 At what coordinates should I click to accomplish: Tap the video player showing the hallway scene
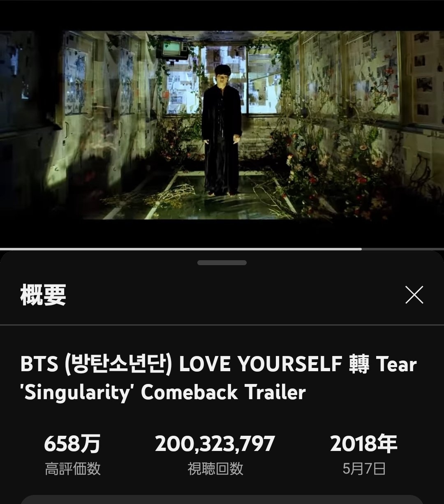tap(222, 125)
